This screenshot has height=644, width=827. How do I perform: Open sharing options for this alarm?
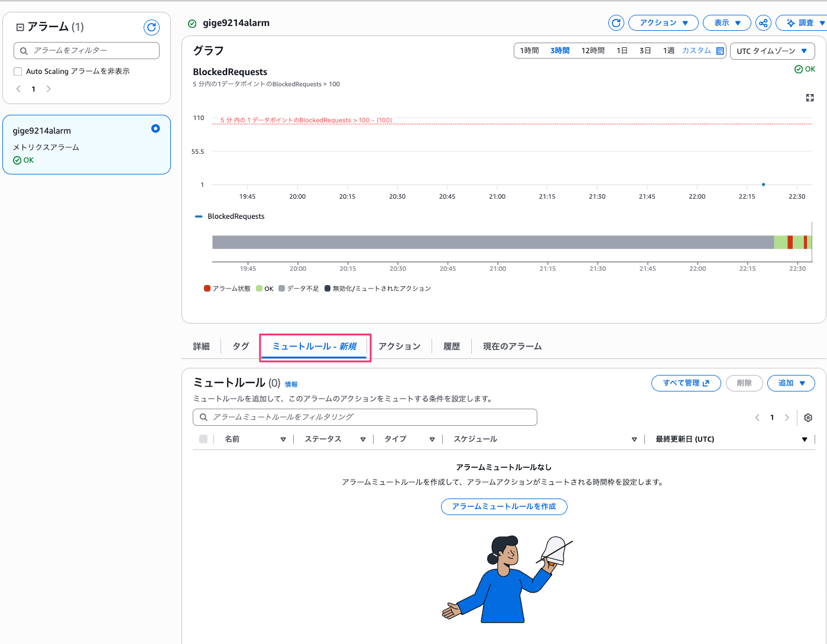[x=763, y=22]
